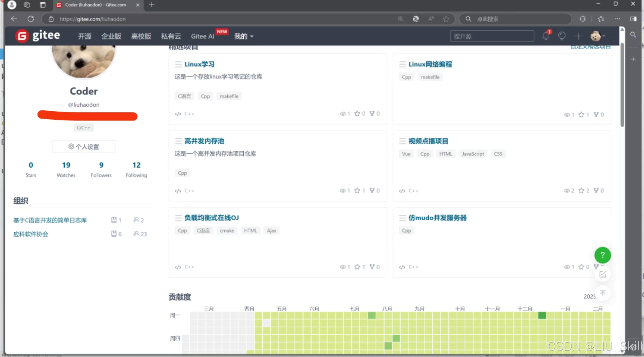Click the 个人设置 button

coord(84,147)
